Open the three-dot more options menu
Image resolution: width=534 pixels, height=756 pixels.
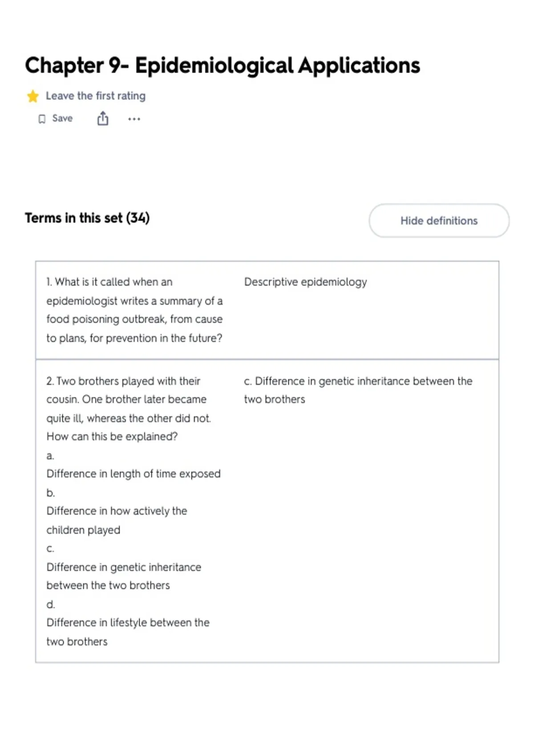tap(134, 119)
